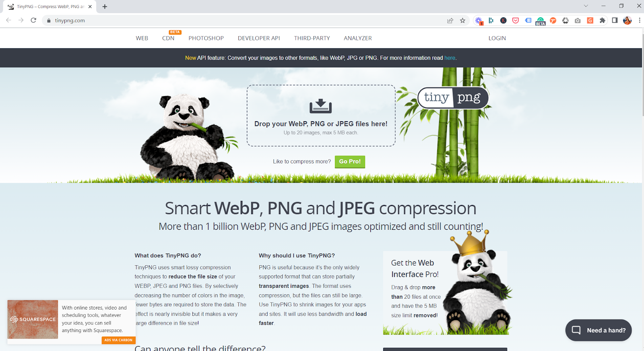Click the 'Smart WebP, PNG and JPEG compression' headline

[x=320, y=209]
